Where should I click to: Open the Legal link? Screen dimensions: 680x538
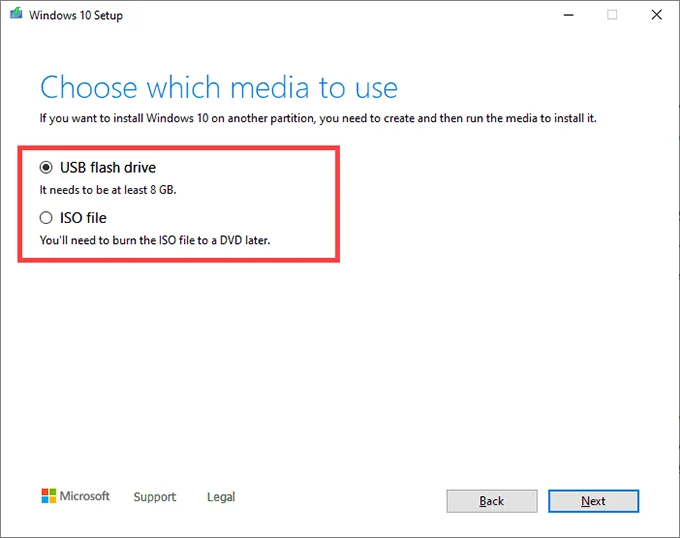coord(221,497)
